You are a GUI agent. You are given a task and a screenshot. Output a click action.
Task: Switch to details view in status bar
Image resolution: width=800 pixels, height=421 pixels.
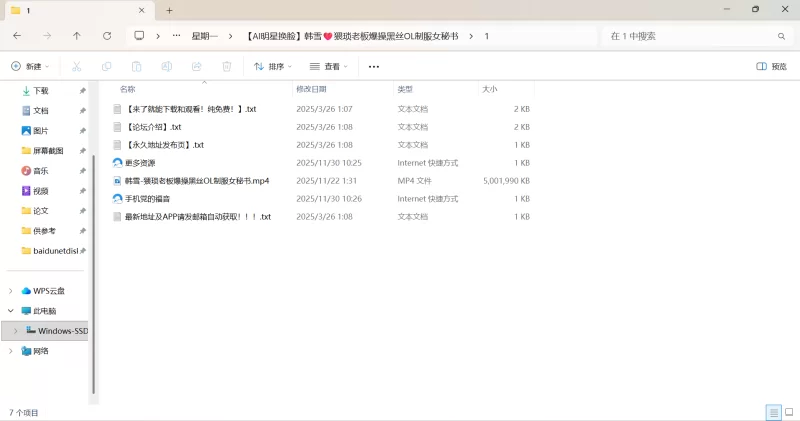click(773, 412)
